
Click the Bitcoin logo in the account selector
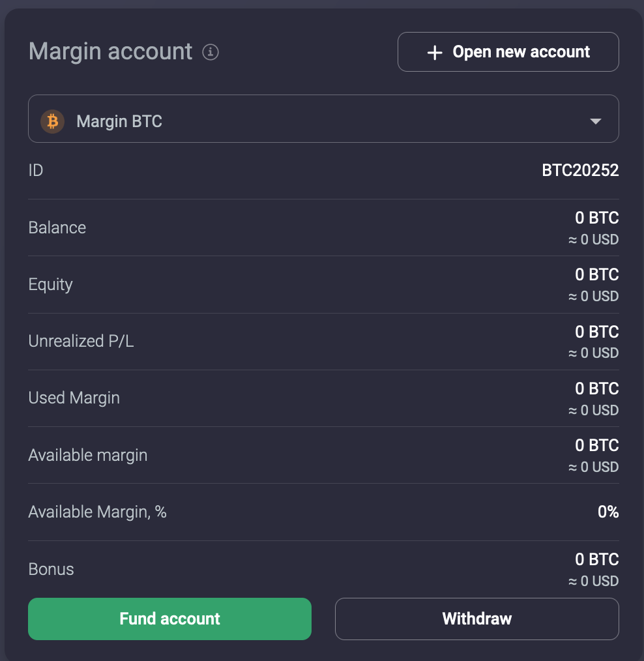(x=52, y=121)
